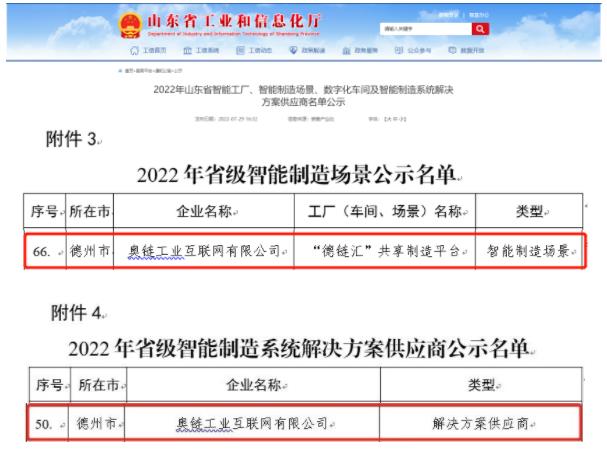Click the site search input field
This screenshot has height=451, width=607.
point(425,29)
